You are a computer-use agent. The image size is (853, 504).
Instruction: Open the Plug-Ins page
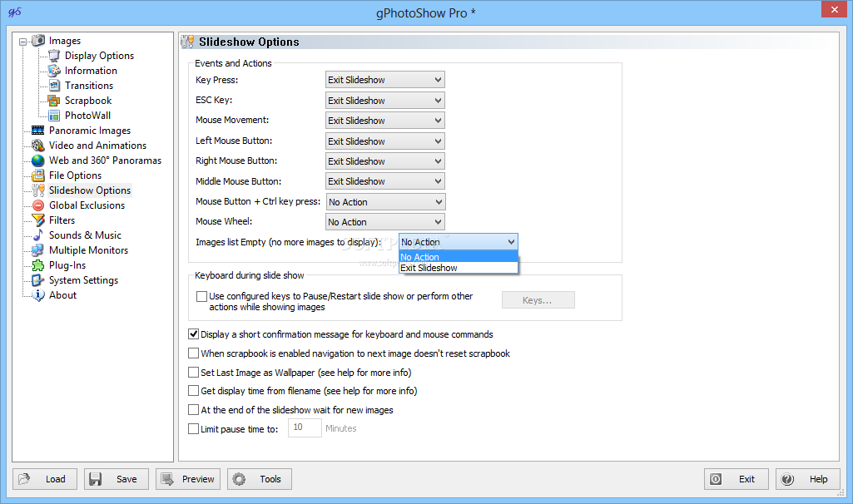67,265
